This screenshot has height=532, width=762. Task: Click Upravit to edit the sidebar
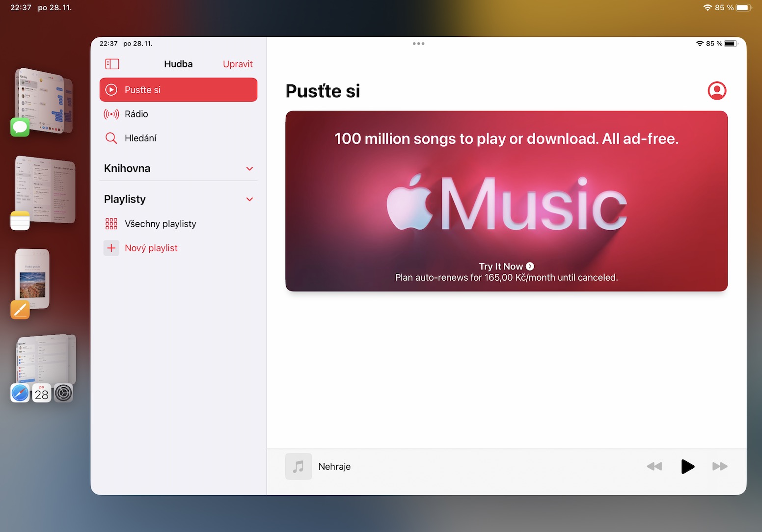[238, 64]
